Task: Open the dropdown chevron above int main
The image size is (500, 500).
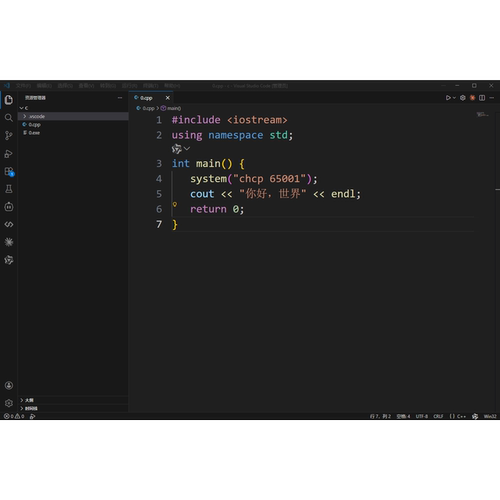Action: (187, 148)
